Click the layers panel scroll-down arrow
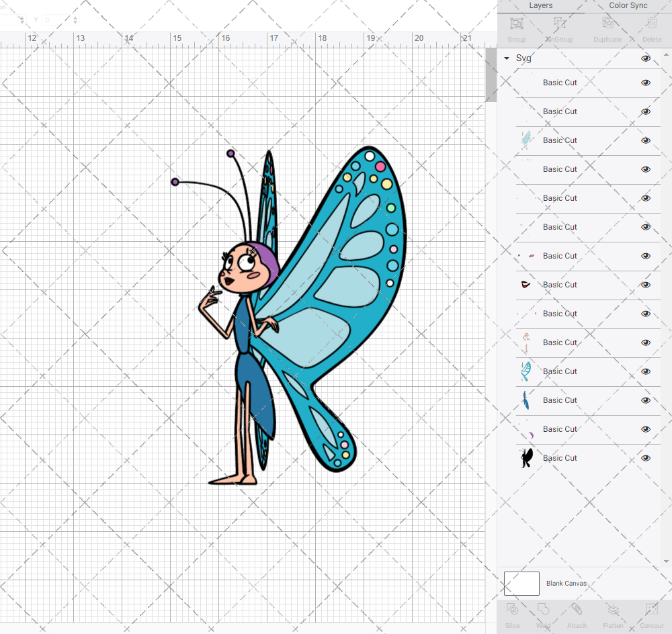 pos(665,561)
